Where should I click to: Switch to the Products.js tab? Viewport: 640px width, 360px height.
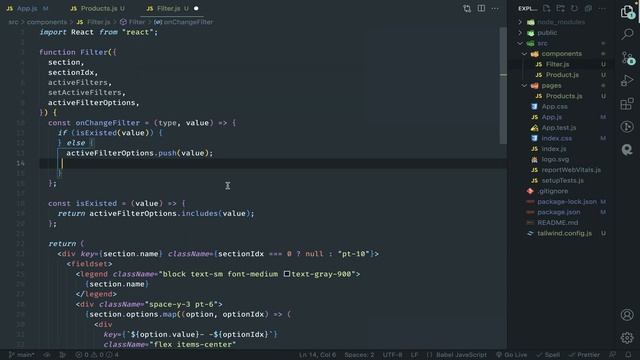pos(97,8)
